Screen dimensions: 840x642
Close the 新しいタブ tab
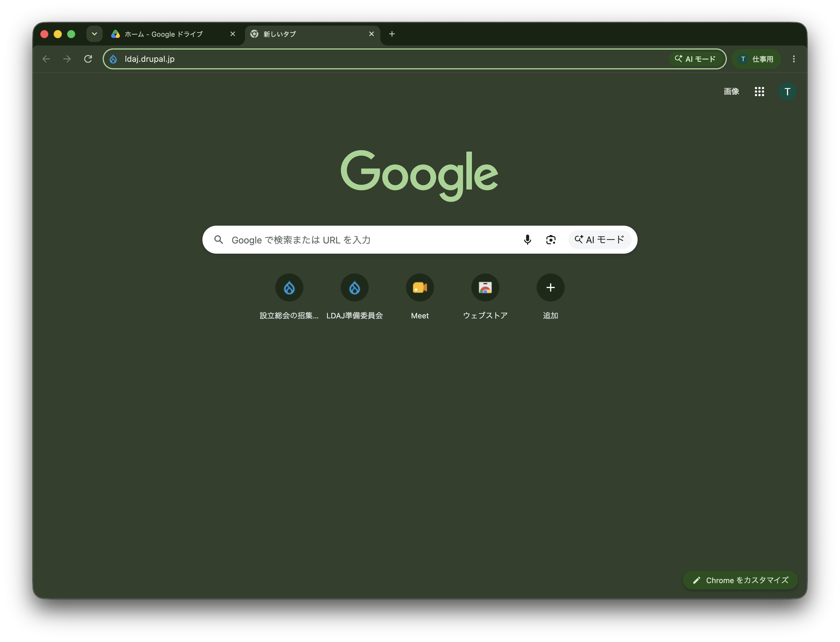371,34
